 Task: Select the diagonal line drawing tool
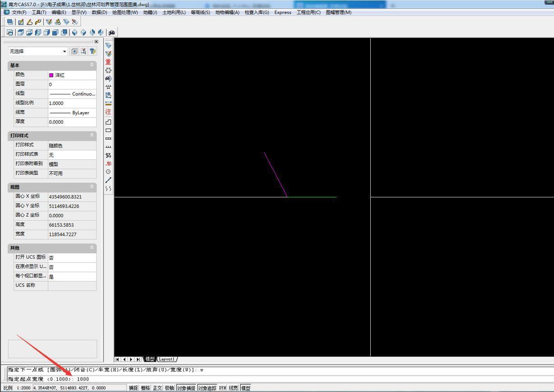point(108,180)
